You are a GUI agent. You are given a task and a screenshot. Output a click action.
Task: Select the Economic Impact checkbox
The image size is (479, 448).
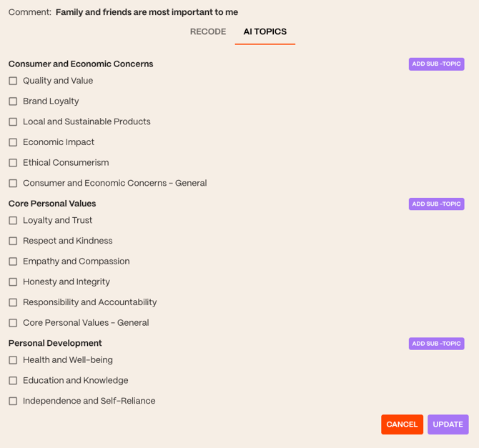click(13, 143)
